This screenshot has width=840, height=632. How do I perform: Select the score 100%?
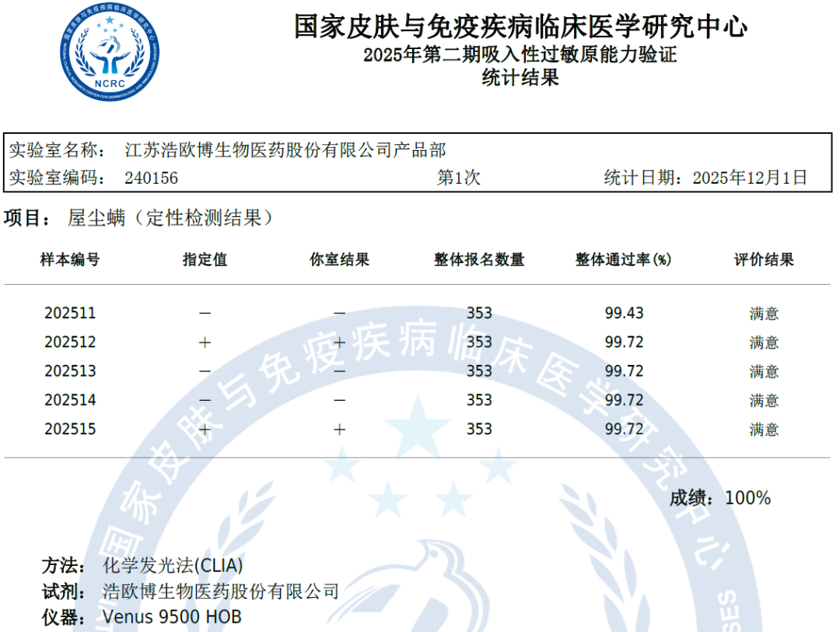747,498
